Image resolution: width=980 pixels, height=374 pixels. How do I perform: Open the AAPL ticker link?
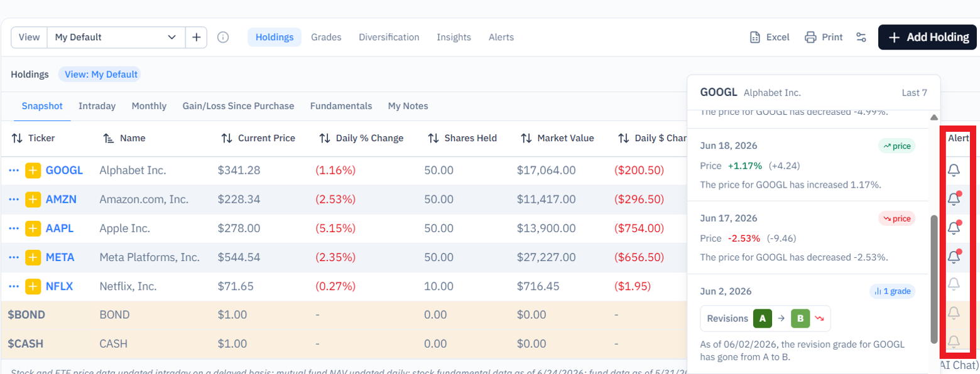(x=60, y=228)
